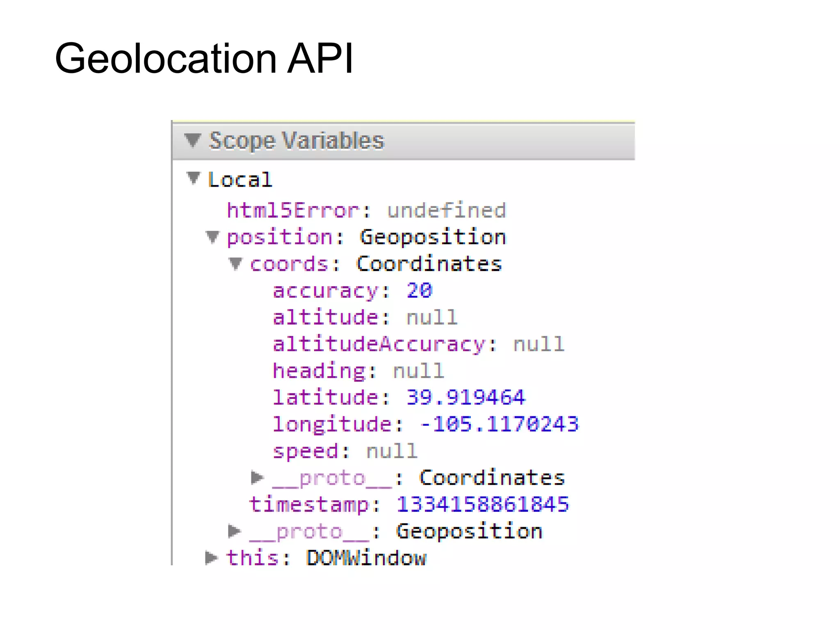
Task: Click the latitude value 39.919464
Action: pyautogui.click(x=466, y=397)
